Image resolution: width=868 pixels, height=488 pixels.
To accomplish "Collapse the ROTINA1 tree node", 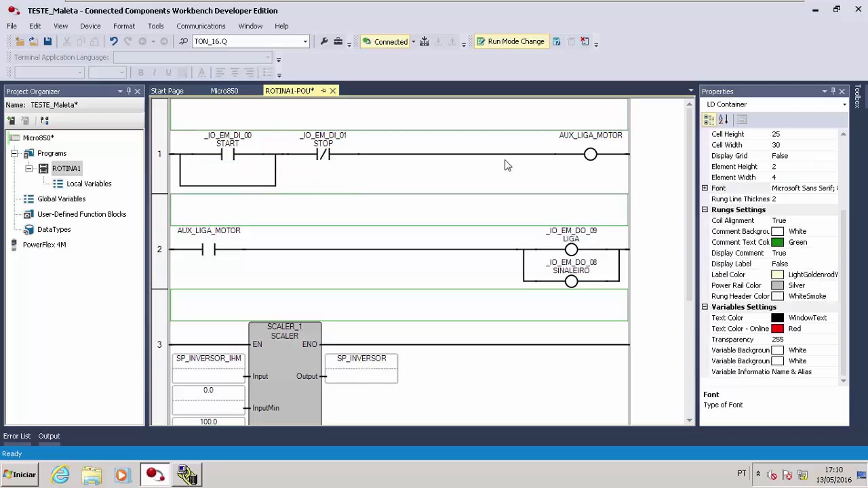I will click(29, 168).
